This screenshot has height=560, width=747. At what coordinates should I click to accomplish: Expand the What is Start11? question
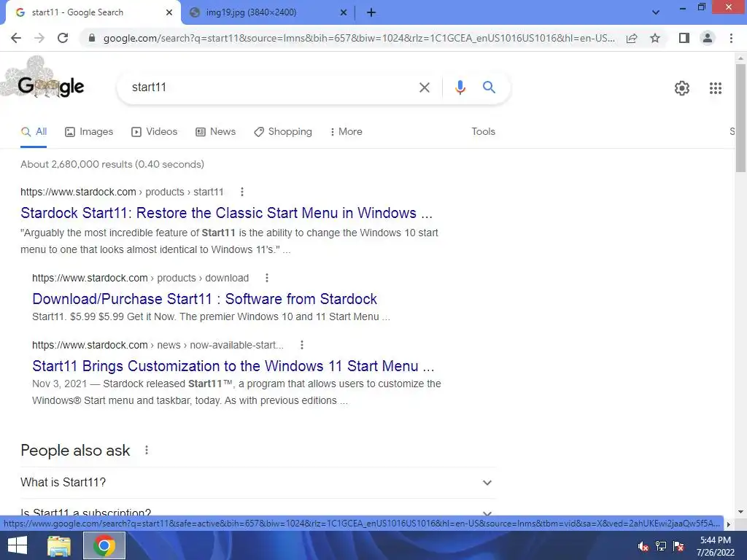[258, 483]
